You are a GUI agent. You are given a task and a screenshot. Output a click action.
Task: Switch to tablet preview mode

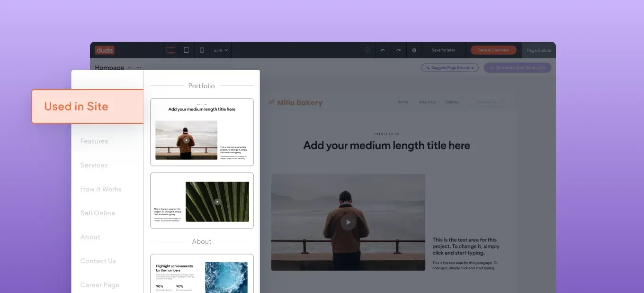[186, 50]
